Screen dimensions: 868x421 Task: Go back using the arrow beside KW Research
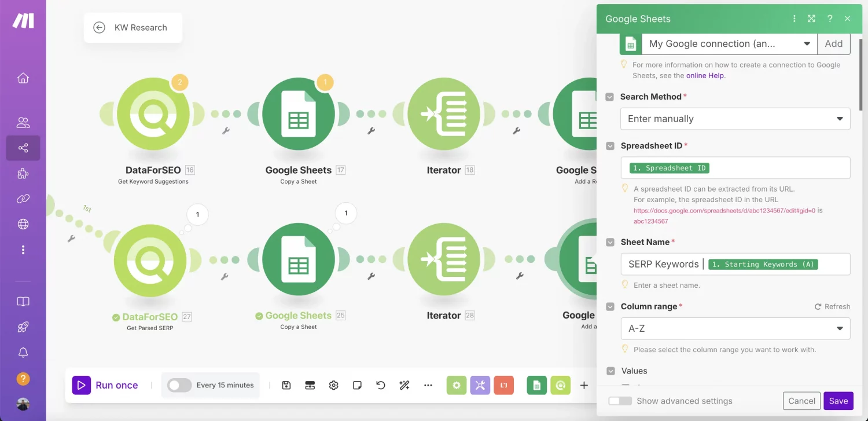[99, 27]
